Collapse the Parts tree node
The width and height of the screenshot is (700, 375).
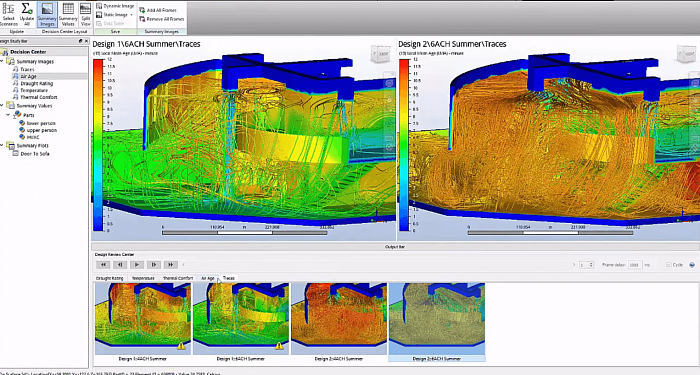(8, 115)
